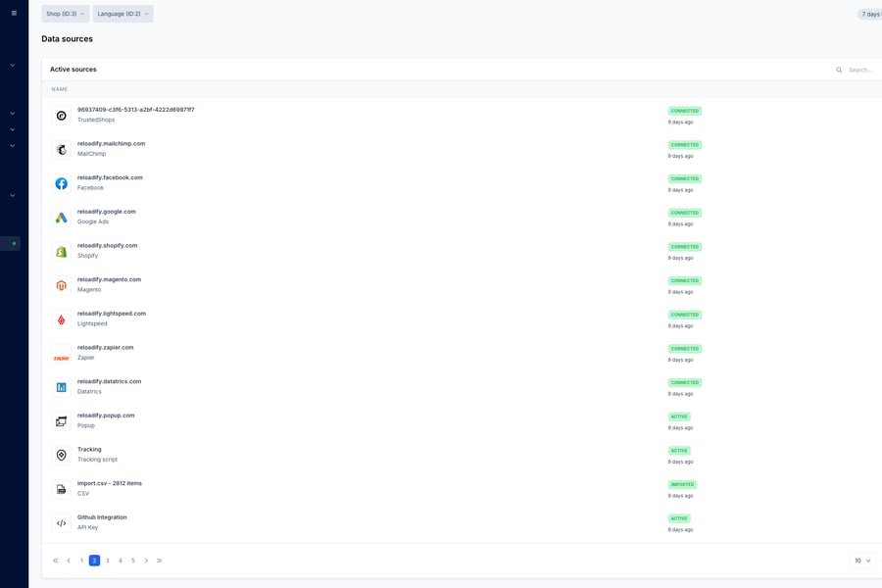
Task: Click the Datatrics source icon
Action: [60, 386]
